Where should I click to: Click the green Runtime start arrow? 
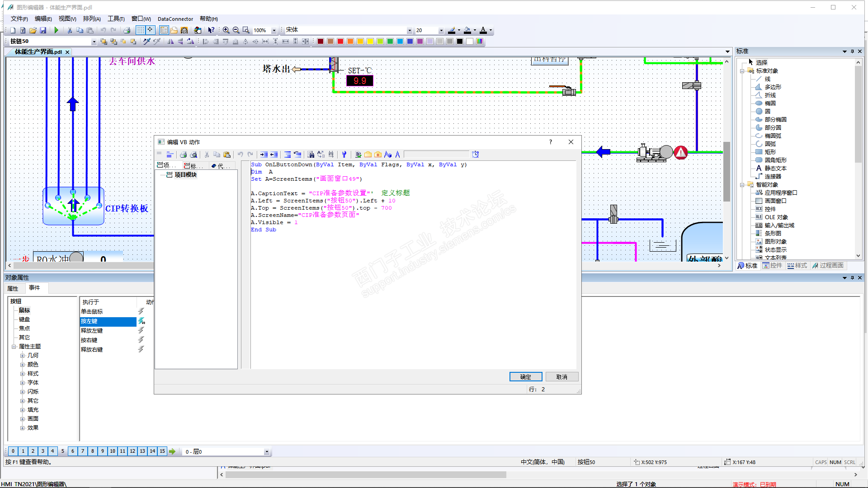[x=57, y=30]
